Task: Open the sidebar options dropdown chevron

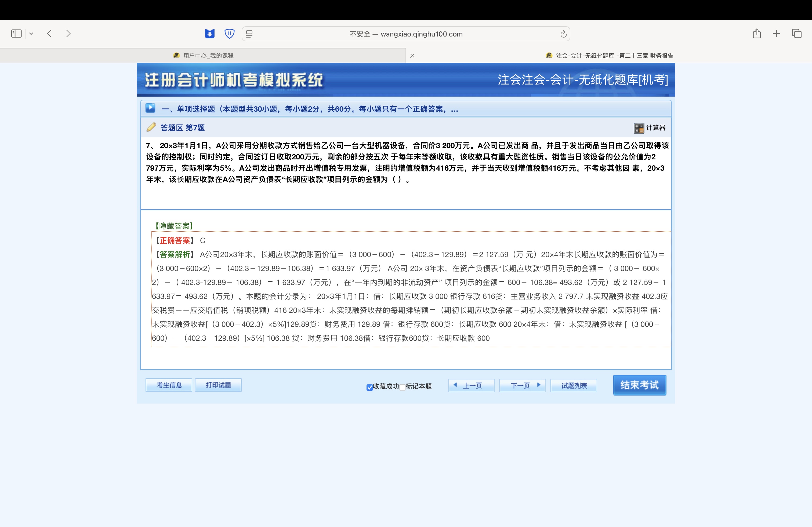Action: click(x=31, y=34)
